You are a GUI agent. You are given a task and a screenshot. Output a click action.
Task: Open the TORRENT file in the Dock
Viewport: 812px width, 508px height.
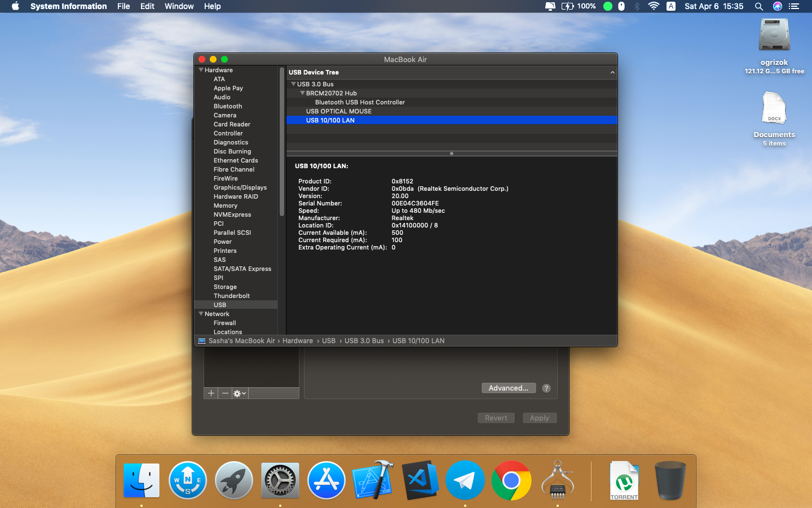(624, 481)
